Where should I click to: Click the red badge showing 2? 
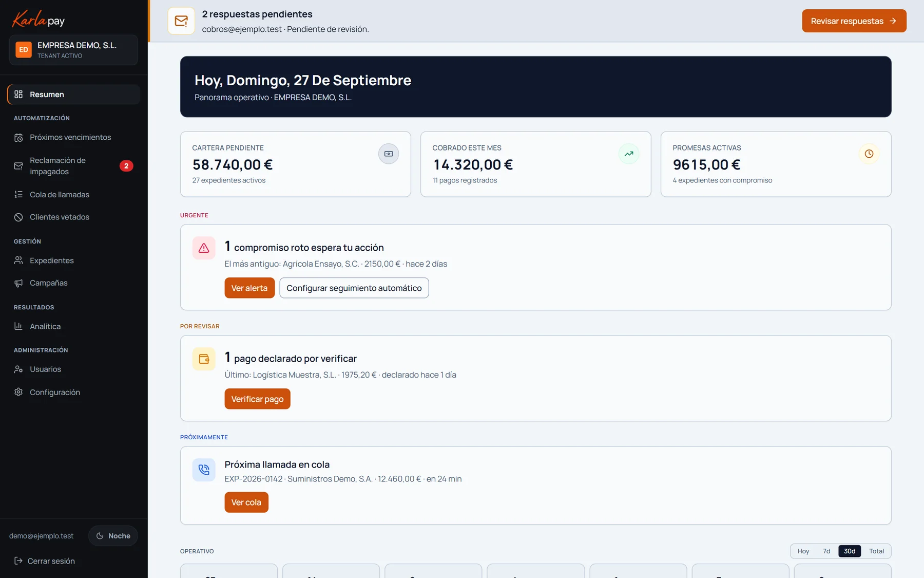pos(126,166)
